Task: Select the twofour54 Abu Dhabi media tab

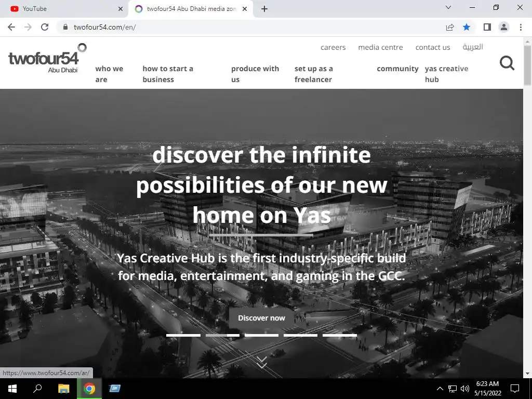Action: pos(191,9)
